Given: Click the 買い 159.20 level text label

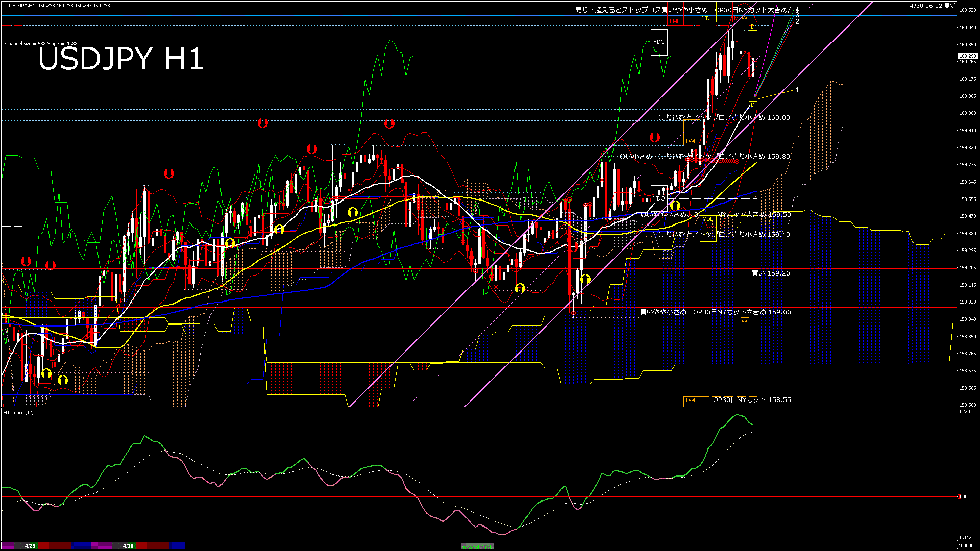Looking at the screenshot, I should pos(771,273).
